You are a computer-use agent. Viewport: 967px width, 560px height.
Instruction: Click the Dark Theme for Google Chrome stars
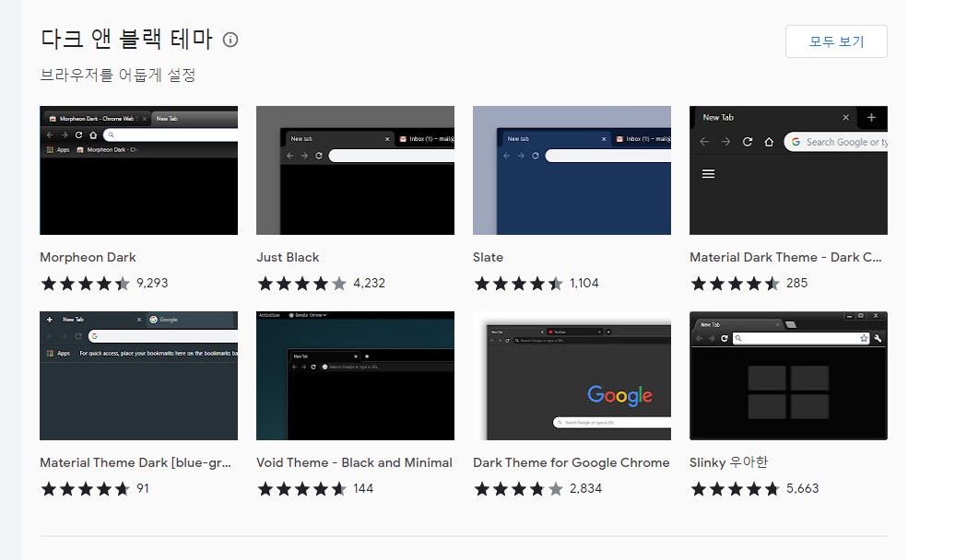click(x=519, y=489)
